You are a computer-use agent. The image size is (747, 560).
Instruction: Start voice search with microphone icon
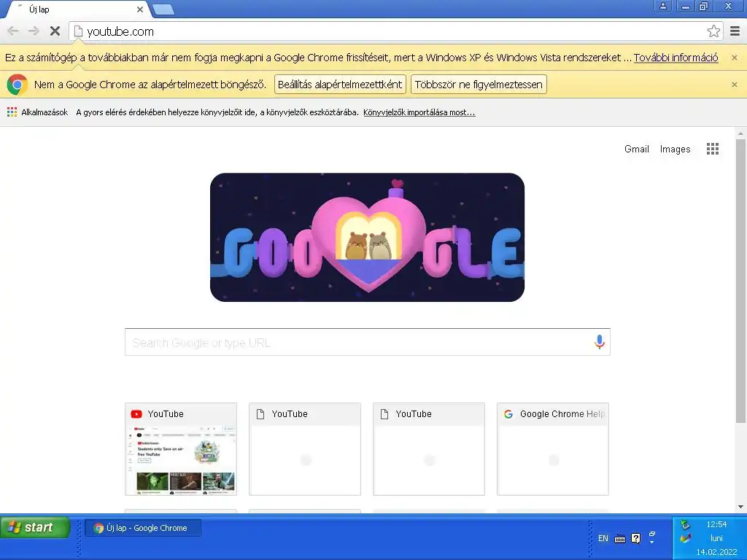point(600,342)
